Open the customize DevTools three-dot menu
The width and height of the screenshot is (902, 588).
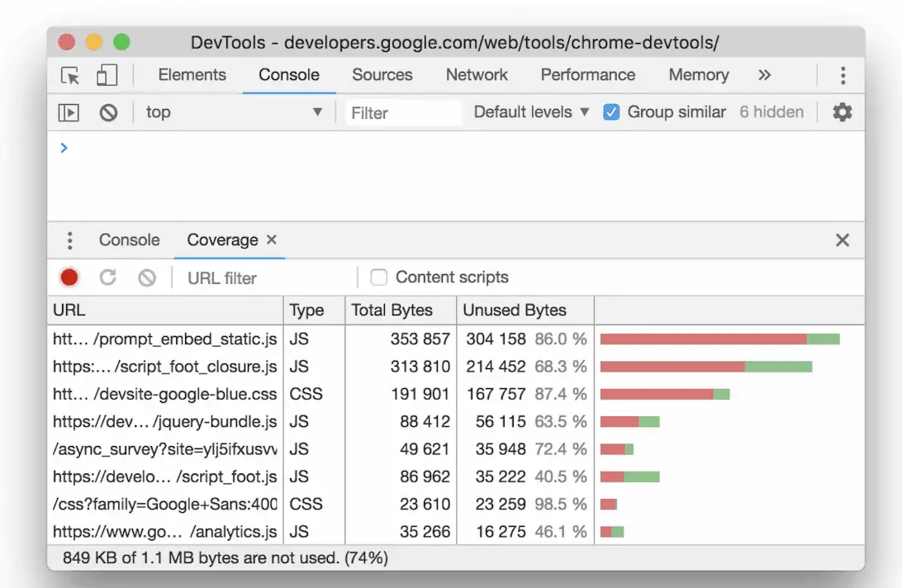click(843, 74)
